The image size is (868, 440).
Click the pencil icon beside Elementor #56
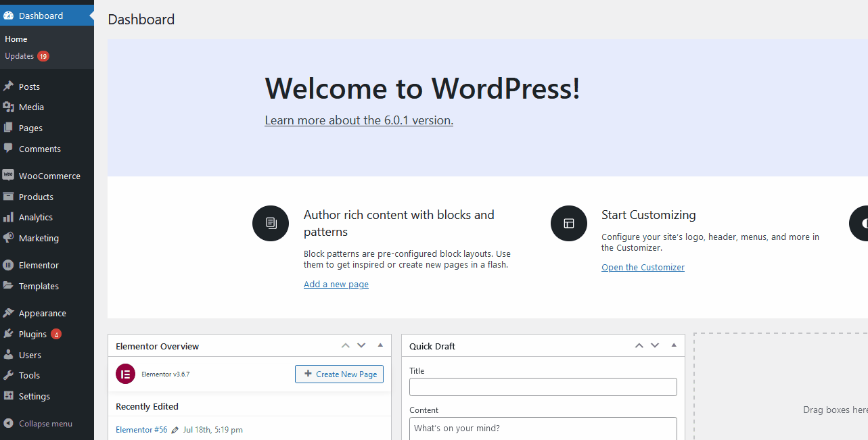click(175, 430)
